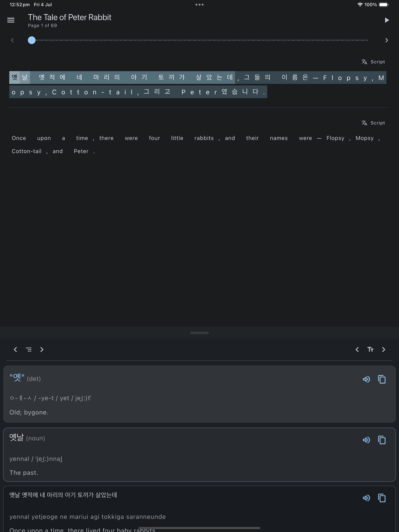The width and height of the screenshot is (399, 532).
Task: Grab the bottom panel drag handle
Action: click(199, 333)
